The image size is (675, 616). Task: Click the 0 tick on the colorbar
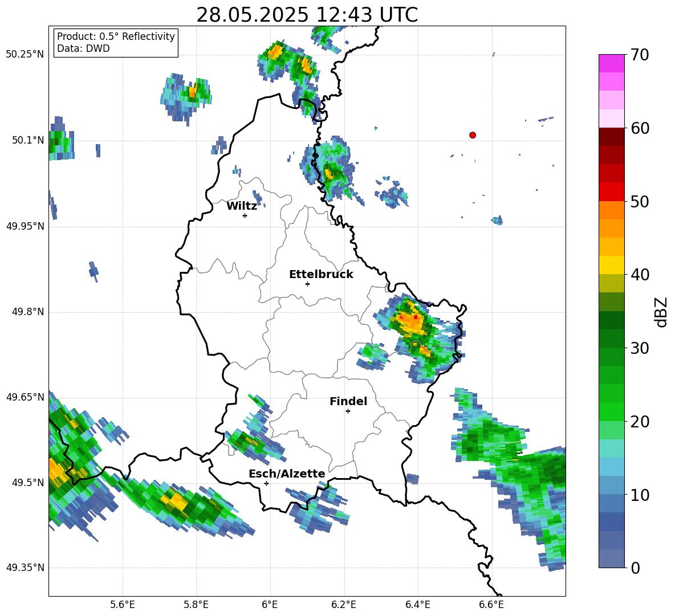click(x=635, y=568)
